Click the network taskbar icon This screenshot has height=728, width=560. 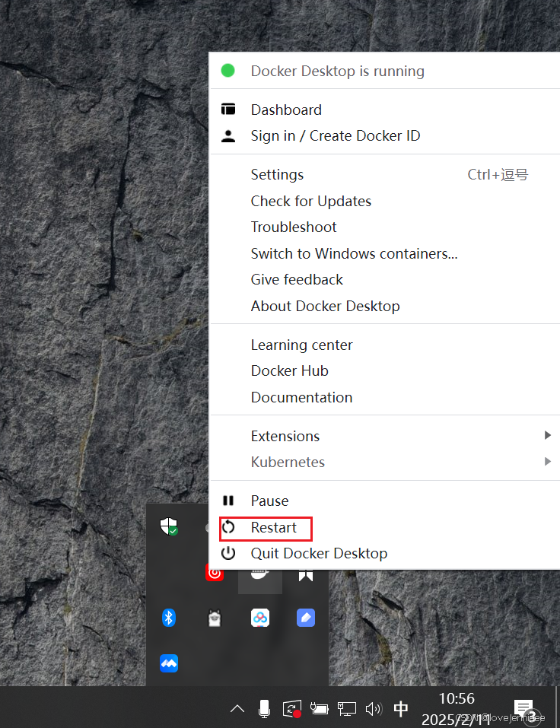[x=346, y=708]
